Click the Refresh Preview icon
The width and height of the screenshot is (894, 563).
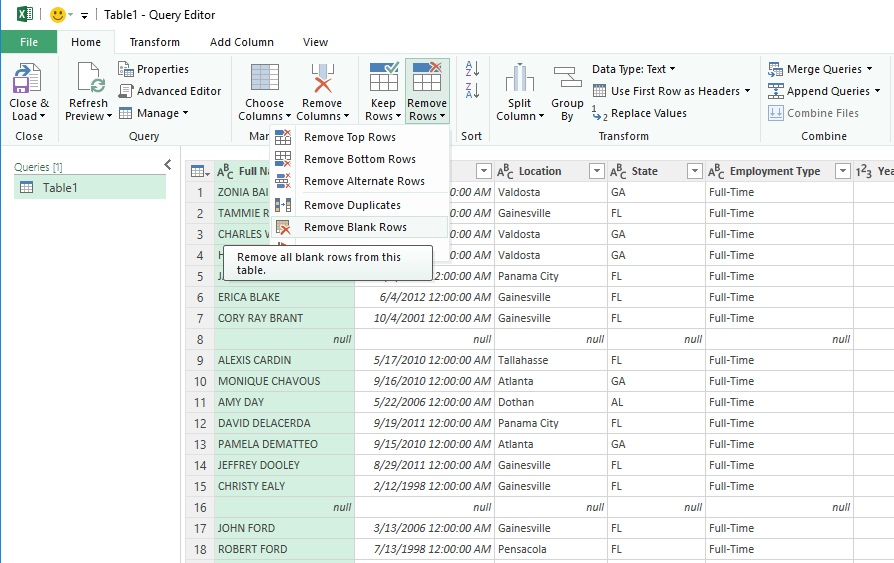point(91,78)
